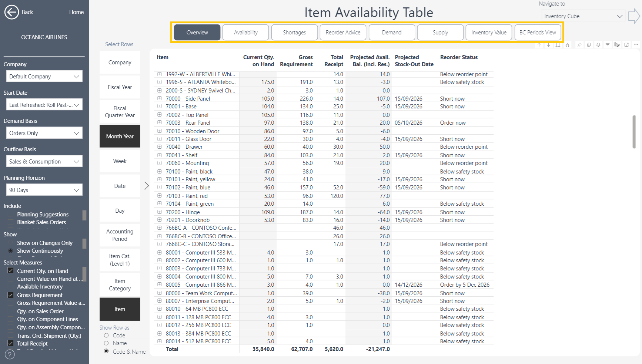Click the Home link
Viewport: 642px width, 364px height.
[76, 12]
